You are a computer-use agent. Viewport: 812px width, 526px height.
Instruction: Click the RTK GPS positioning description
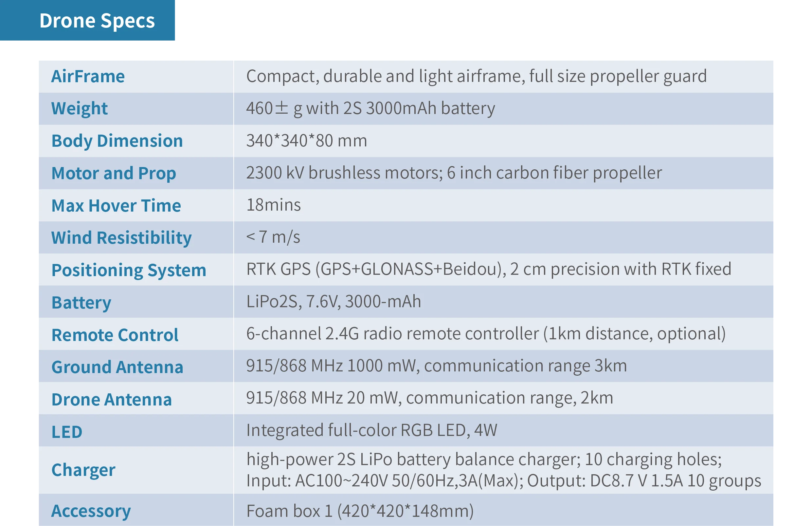pos(489,269)
